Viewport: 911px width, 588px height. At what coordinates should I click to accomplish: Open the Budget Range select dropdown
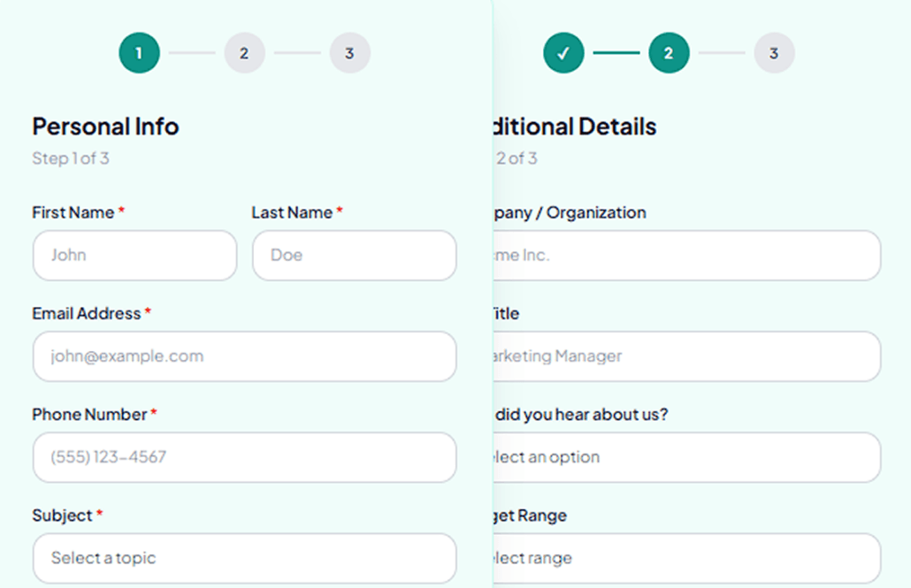click(x=686, y=558)
